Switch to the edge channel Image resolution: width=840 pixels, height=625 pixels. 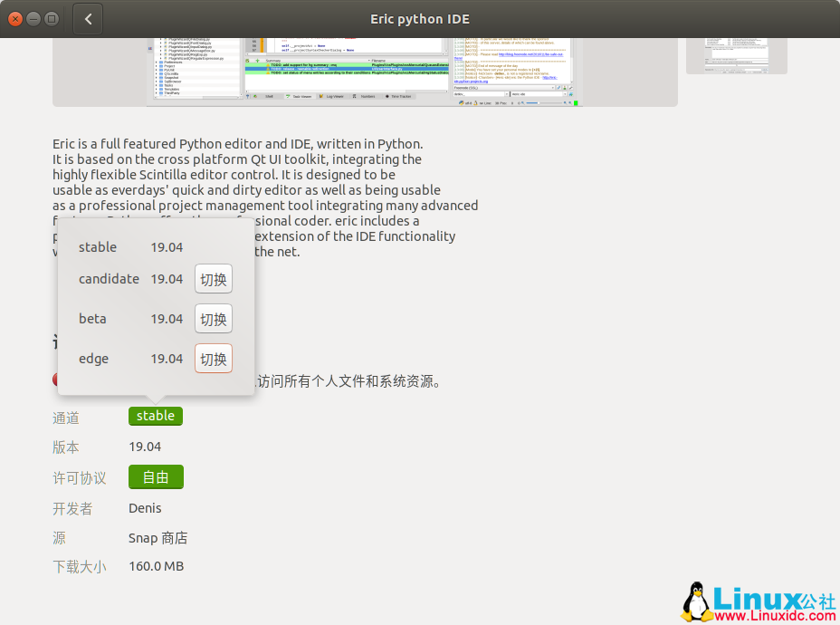214,359
